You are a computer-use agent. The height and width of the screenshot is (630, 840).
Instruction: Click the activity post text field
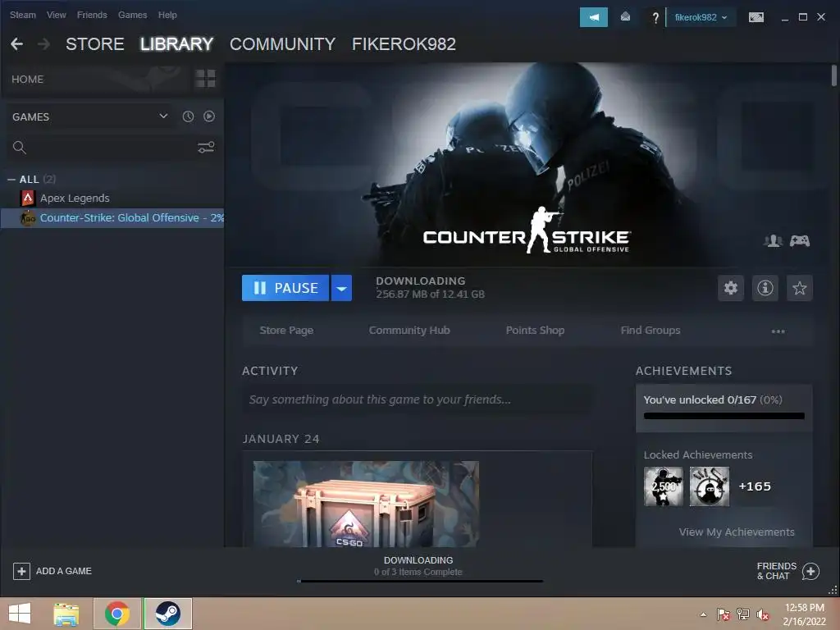click(418, 399)
